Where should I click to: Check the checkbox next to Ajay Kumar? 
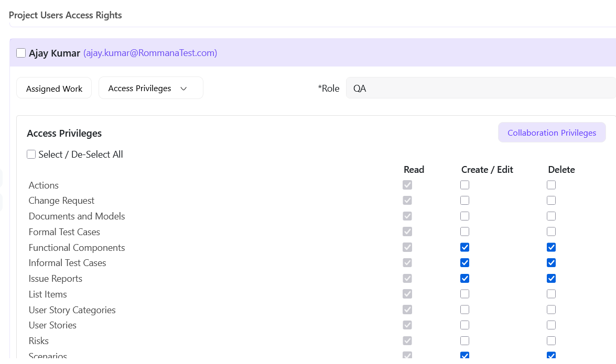[x=21, y=52]
